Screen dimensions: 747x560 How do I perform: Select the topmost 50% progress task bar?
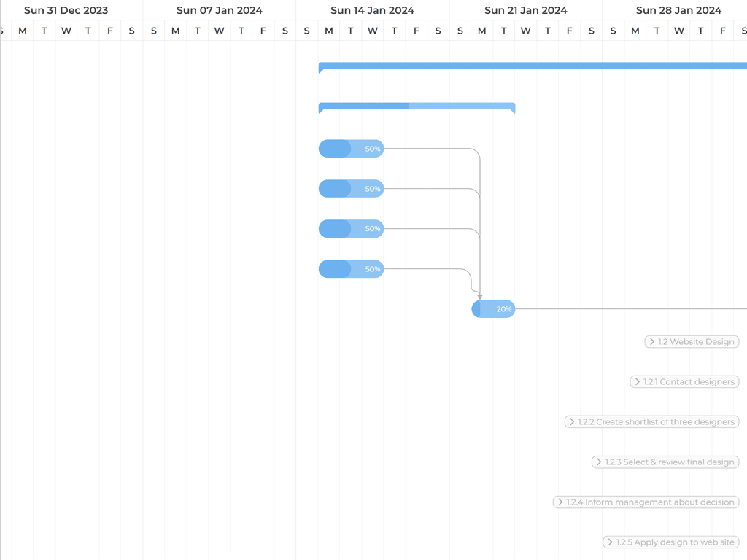tap(351, 149)
